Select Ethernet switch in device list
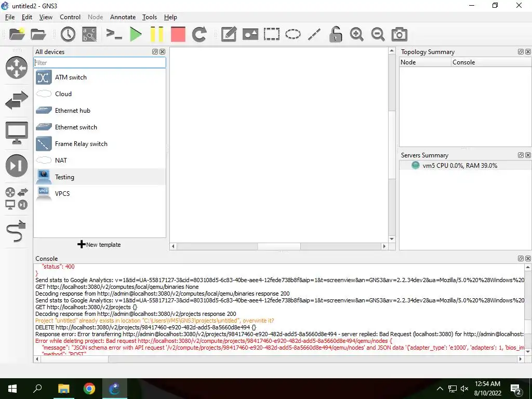Viewport: 532px width, 399px height. (x=100, y=127)
